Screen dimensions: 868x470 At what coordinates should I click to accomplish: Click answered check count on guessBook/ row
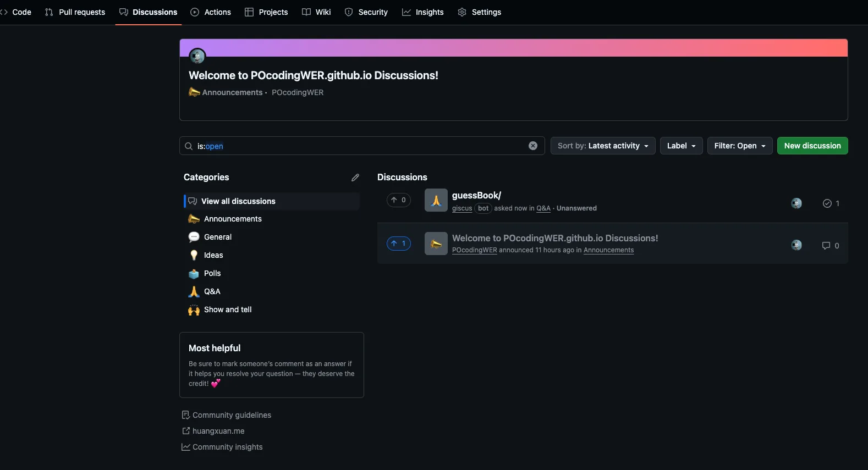coord(831,203)
